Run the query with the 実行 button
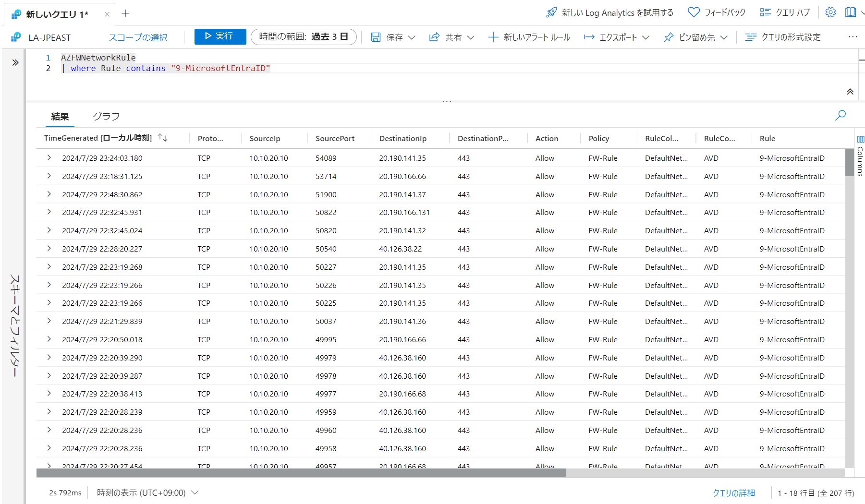This screenshot has width=865, height=504. click(x=220, y=36)
